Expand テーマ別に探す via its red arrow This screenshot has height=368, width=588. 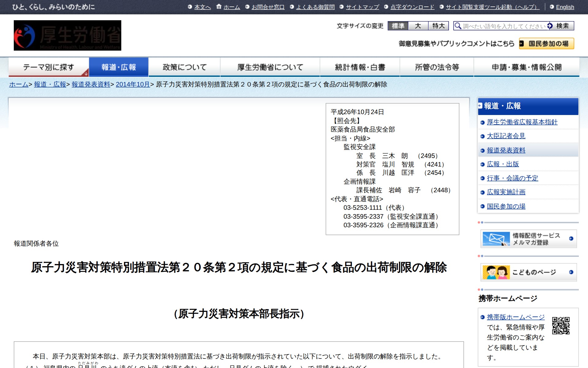(x=86, y=74)
